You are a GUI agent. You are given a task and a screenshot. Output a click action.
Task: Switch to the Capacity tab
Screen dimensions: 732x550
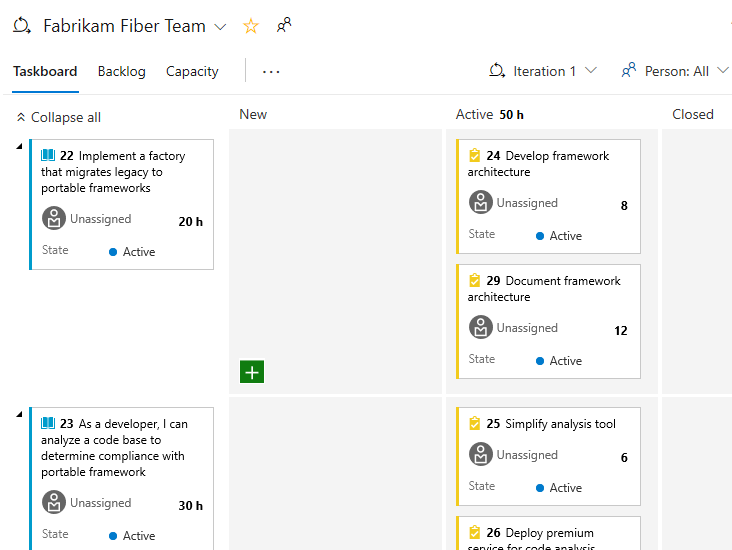(x=192, y=71)
